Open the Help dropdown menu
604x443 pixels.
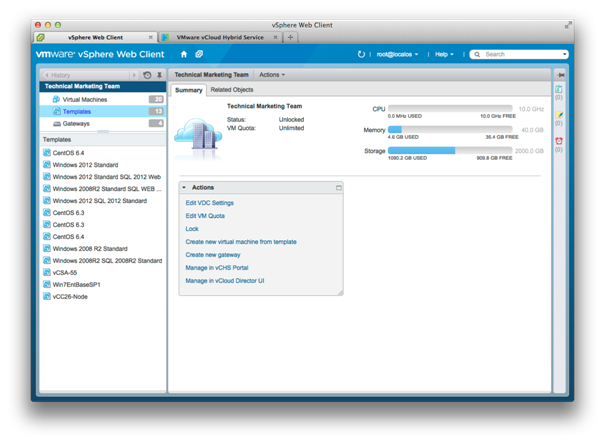pos(444,54)
